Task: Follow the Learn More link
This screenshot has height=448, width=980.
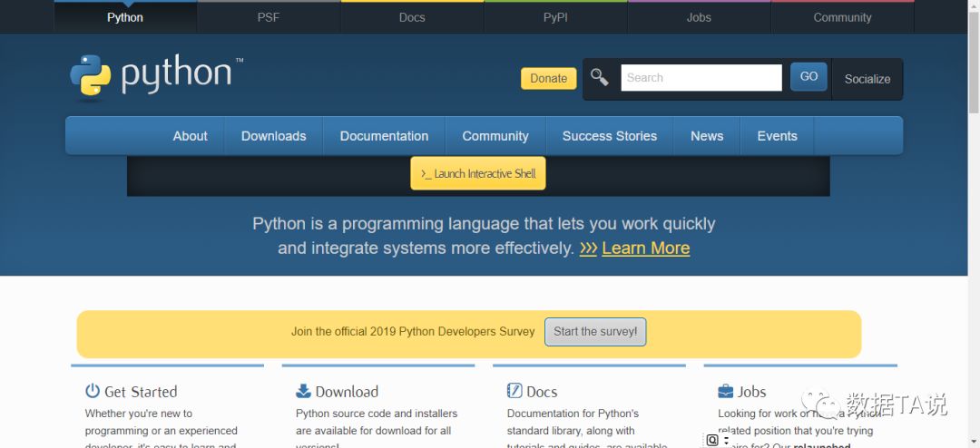Action: tap(645, 248)
